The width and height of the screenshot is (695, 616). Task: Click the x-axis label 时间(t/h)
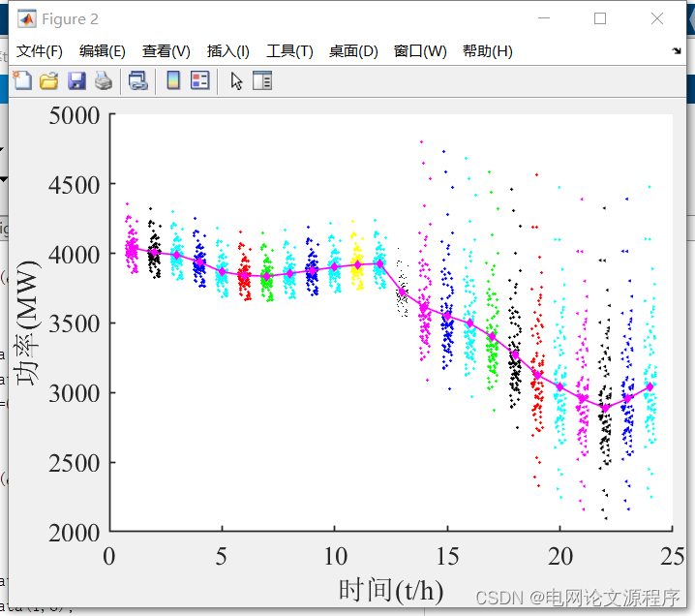tap(391, 590)
